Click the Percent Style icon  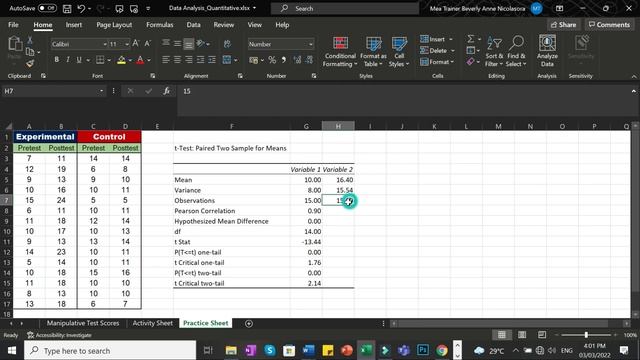(272, 60)
